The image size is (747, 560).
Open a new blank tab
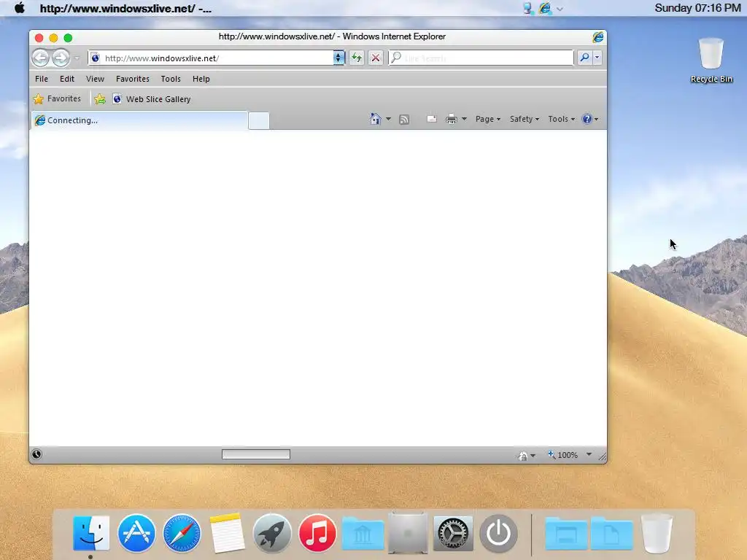tap(259, 121)
